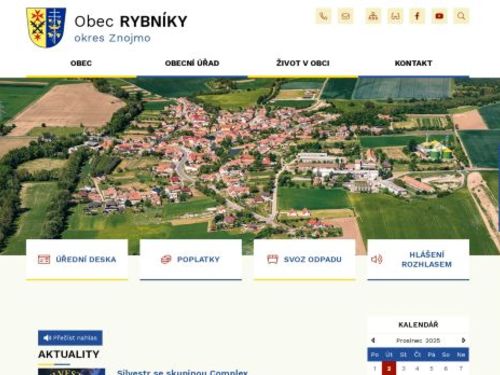Open the POPLATKY link

pos(191,259)
